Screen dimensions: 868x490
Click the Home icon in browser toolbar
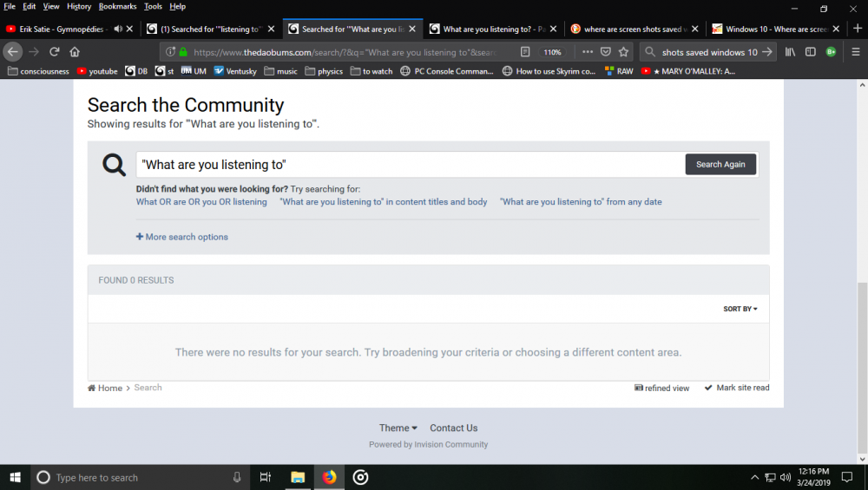point(75,52)
